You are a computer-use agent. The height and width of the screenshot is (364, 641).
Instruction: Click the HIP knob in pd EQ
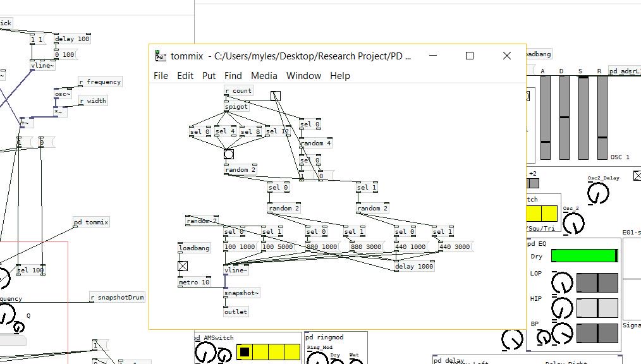tap(562, 308)
